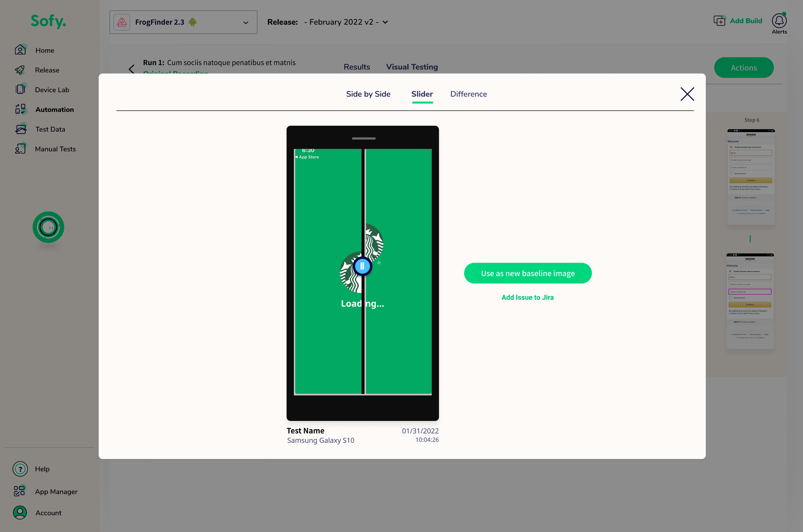Click the Alerts label

(x=779, y=31)
